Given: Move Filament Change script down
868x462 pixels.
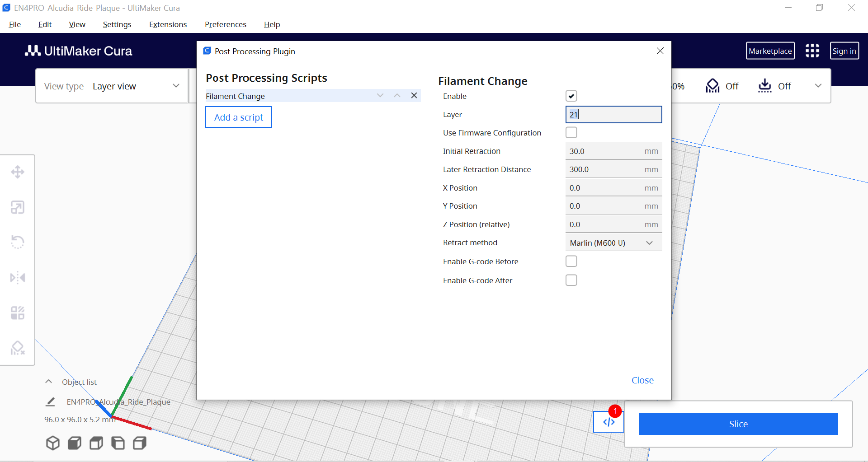Looking at the screenshot, I should point(380,95).
